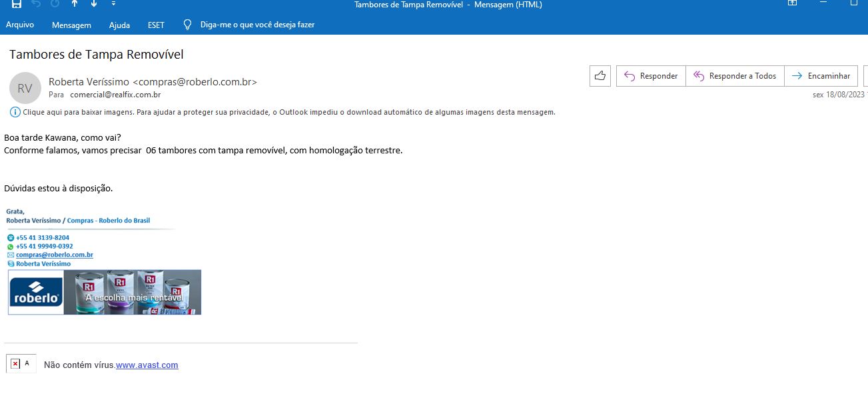The height and width of the screenshot is (396, 868).
Task: Click the broken image placeholder near Avast
Action: [15, 364]
